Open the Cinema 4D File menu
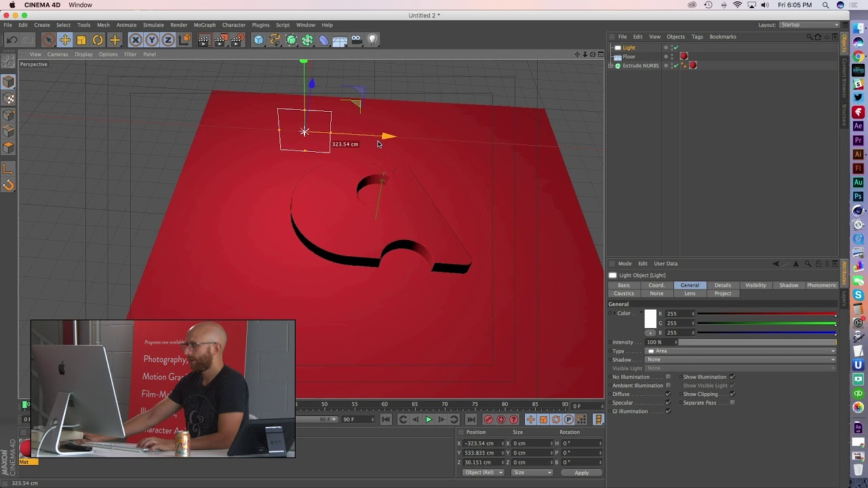The image size is (868, 488). click(7, 25)
